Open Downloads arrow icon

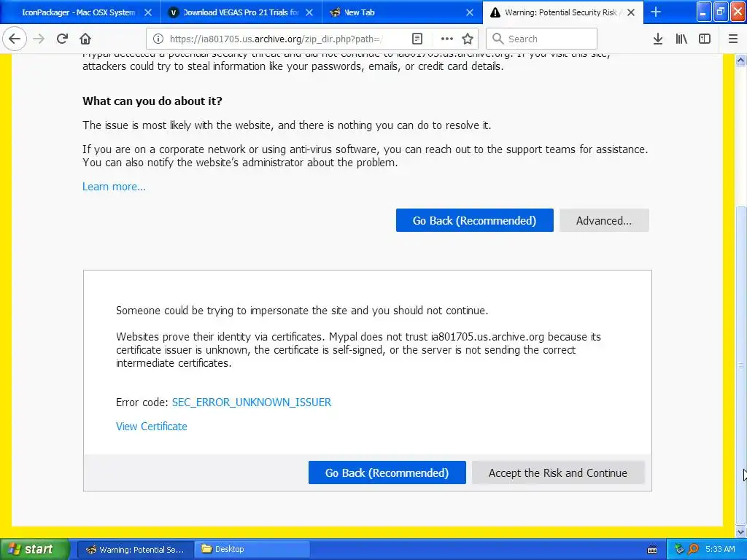[658, 39]
